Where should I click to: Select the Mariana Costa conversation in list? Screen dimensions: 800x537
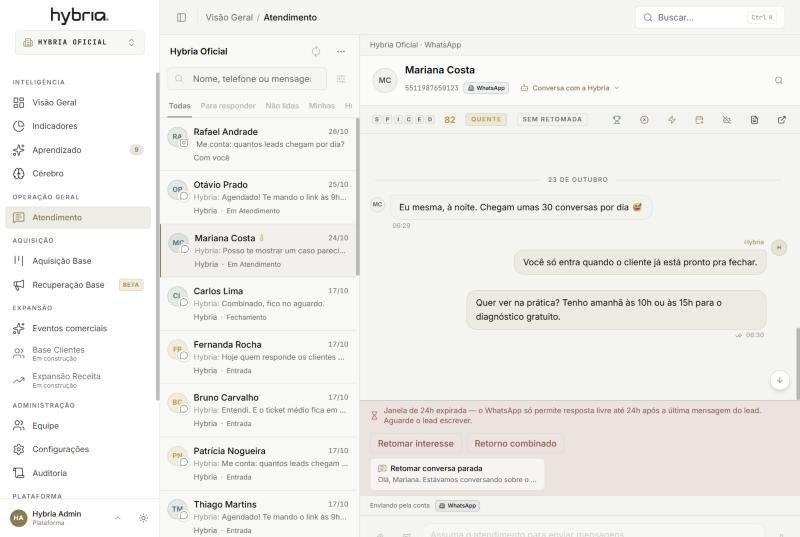pyautogui.click(x=258, y=250)
